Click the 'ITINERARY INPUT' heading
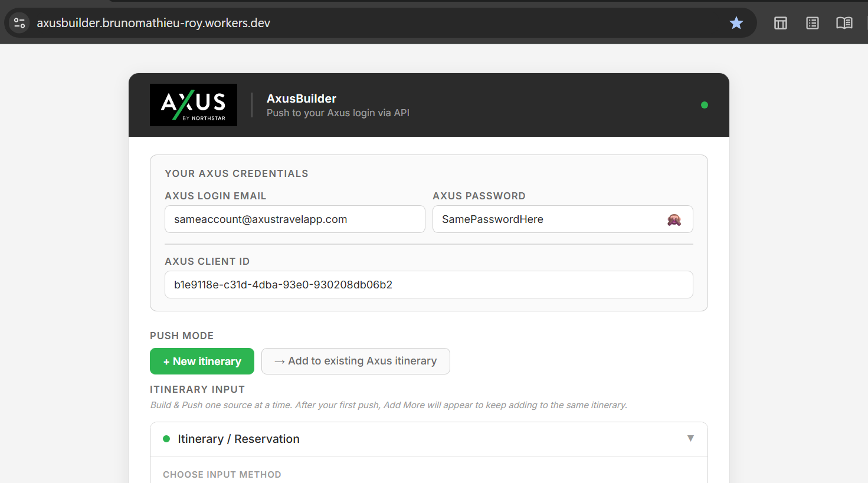868x483 pixels. 197,389
